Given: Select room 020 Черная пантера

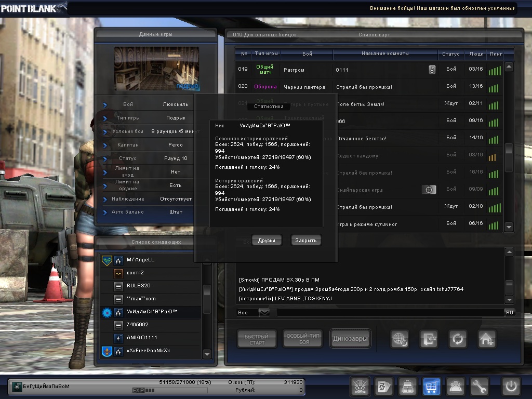Looking at the screenshot, I should point(369,87).
